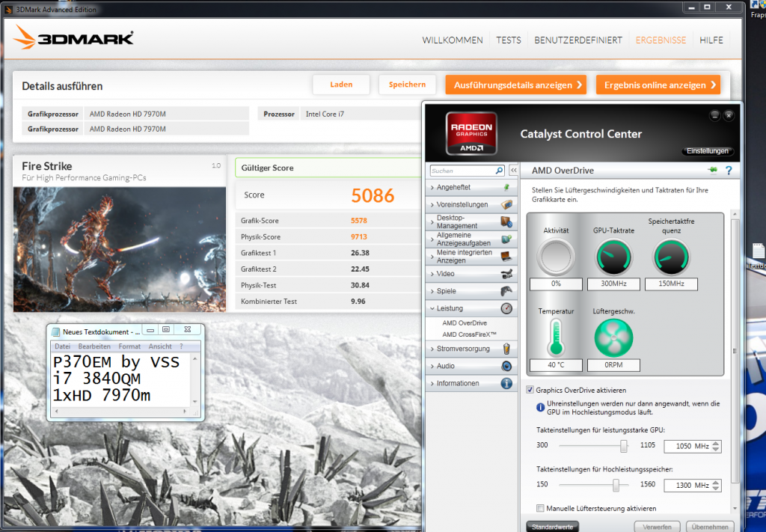Click Ergebnis online anzeigen button
Screen dimensions: 766x532
(x=658, y=85)
